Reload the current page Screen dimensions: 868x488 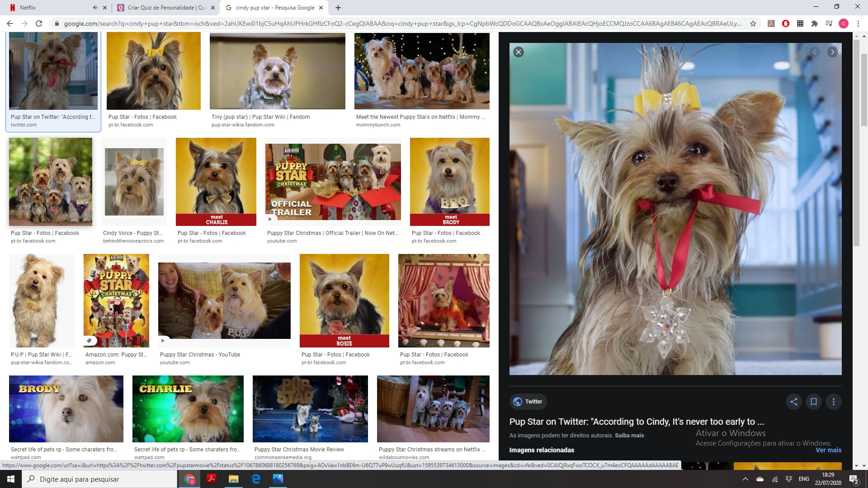pos(39,23)
